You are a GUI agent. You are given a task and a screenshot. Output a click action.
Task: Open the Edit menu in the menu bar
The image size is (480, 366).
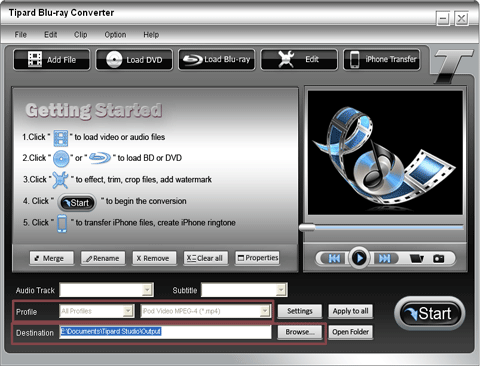point(50,35)
